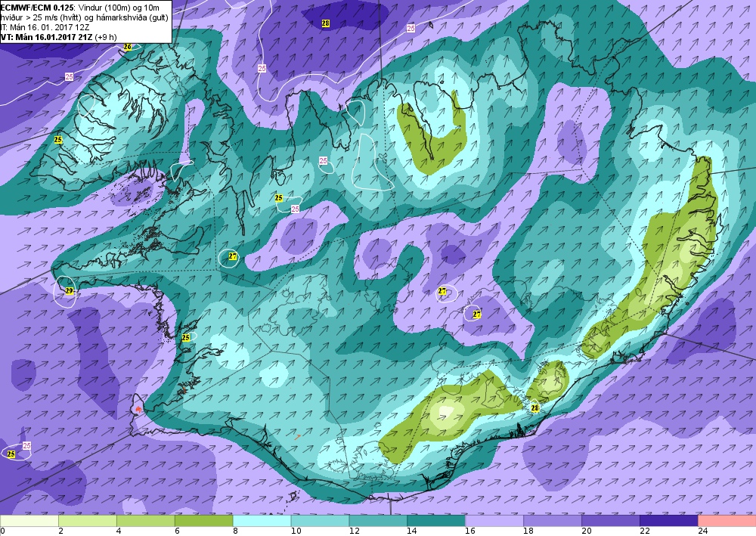The height and width of the screenshot is (536, 756).
Task: Click the yellow 26 max gust label
Action: 127,47
